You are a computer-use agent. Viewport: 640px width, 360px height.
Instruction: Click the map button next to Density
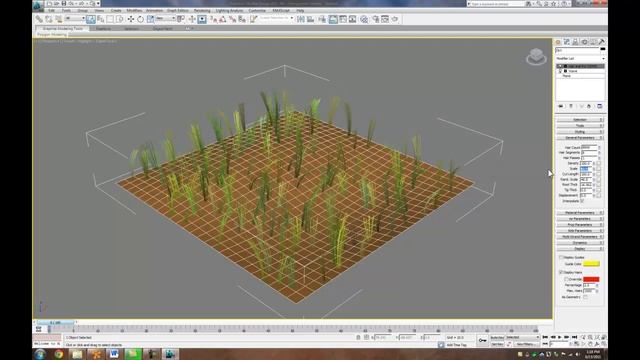[x=598, y=163]
